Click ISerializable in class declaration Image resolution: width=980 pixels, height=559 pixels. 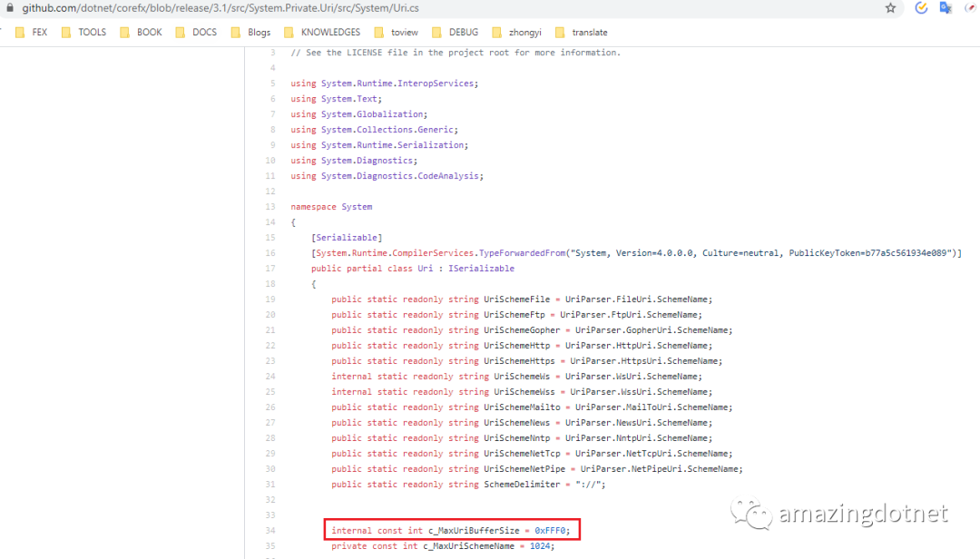[x=481, y=269]
